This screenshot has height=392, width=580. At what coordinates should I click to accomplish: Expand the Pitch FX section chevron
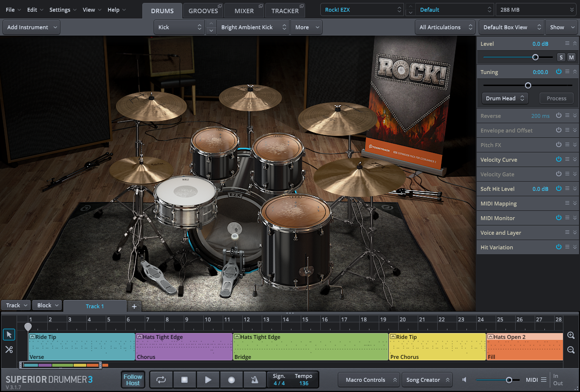pos(575,145)
